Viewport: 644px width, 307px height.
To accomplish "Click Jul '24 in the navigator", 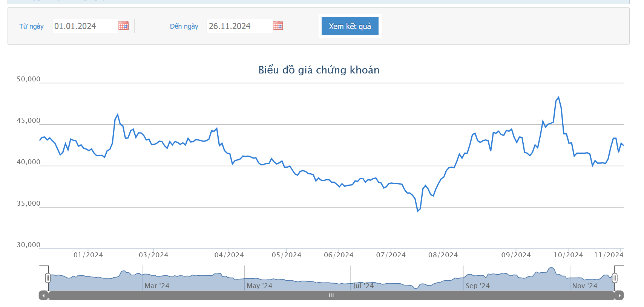I will pyautogui.click(x=363, y=286).
